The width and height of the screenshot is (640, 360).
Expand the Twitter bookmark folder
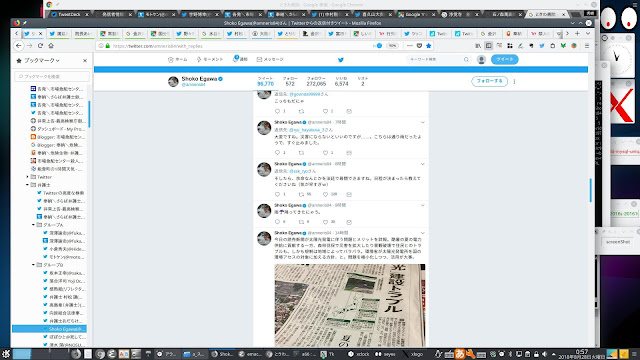(27, 177)
